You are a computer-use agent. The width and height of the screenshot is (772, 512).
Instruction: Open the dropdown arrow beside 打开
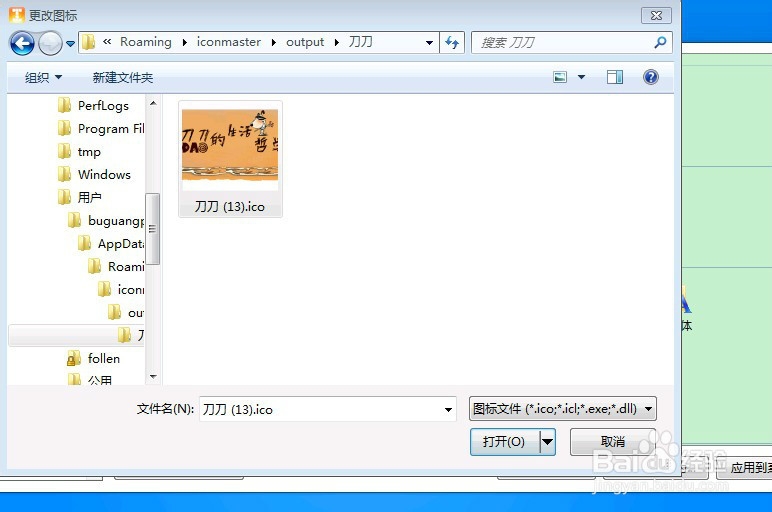point(547,442)
